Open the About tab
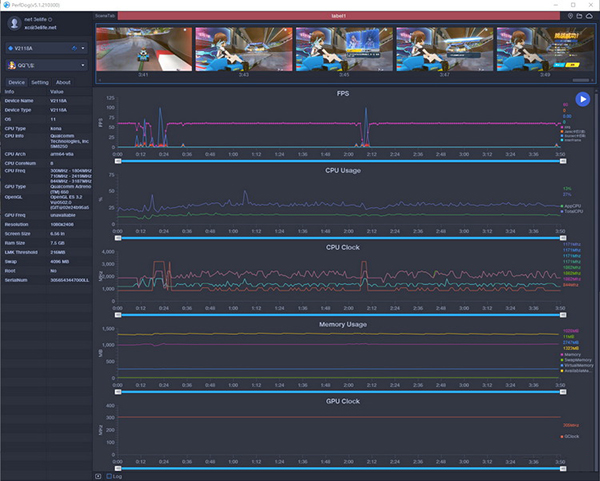The width and height of the screenshot is (600, 481). [x=63, y=82]
